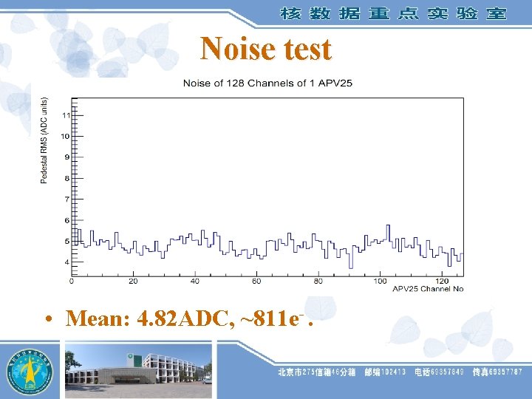The image size is (532, 399).
Task: Click y-axis tick label '11'
Action: coord(66,115)
